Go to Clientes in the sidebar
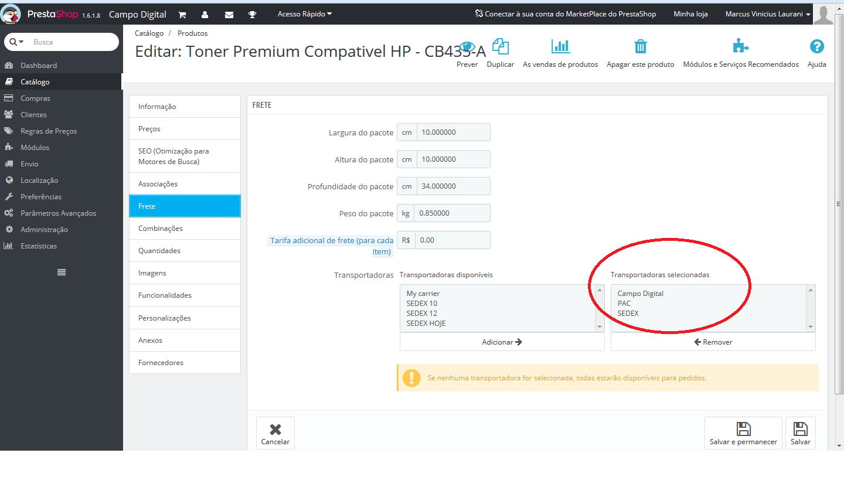 61,114
